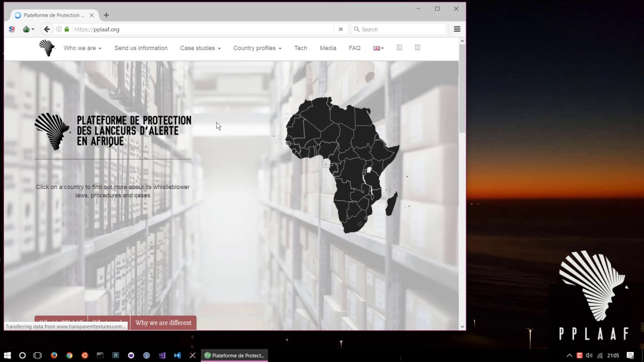Viewport: 644px width, 362px height.
Task: Go to the Tech page
Action: pos(300,48)
